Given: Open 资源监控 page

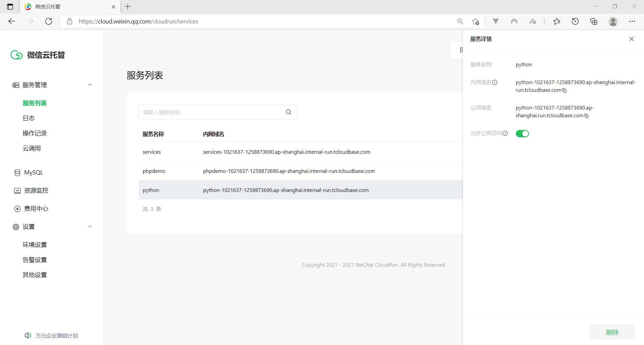Looking at the screenshot, I should [x=36, y=191].
